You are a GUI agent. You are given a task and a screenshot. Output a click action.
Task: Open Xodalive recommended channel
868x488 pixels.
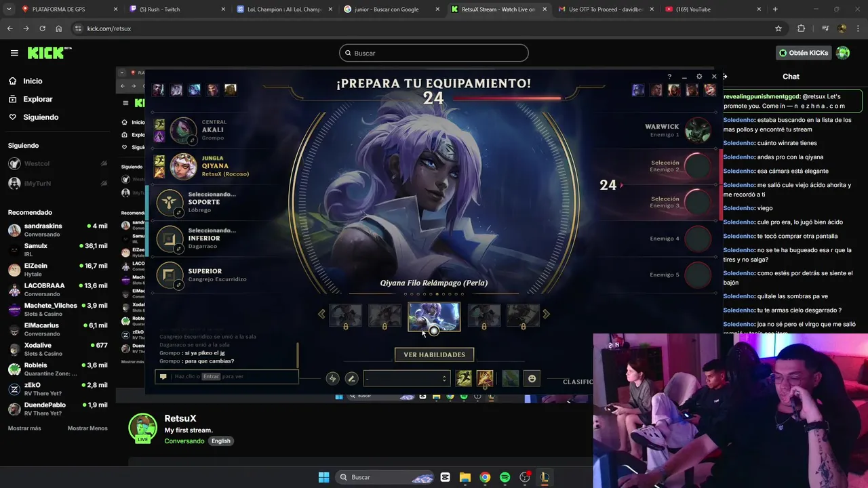[58, 349]
